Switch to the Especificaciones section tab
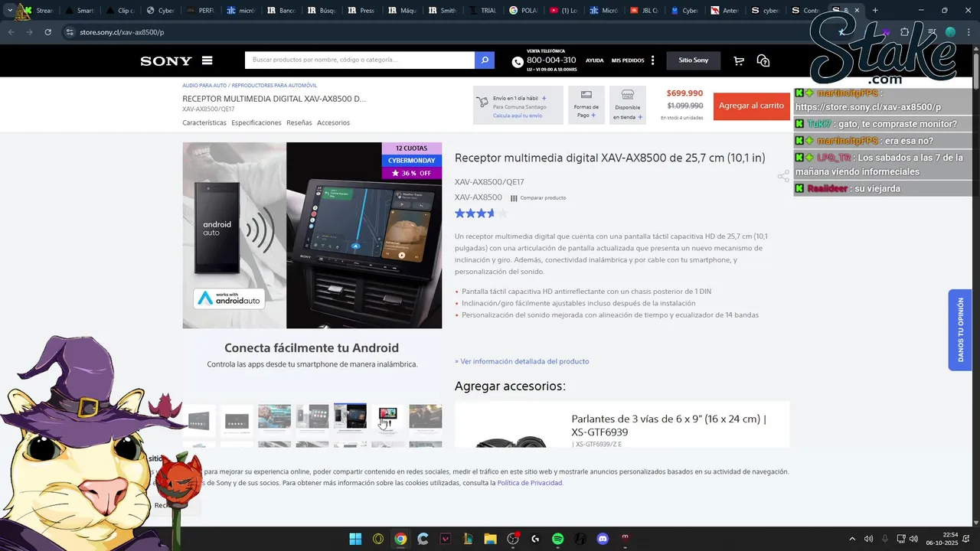This screenshot has width=980, height=551. 256,122
